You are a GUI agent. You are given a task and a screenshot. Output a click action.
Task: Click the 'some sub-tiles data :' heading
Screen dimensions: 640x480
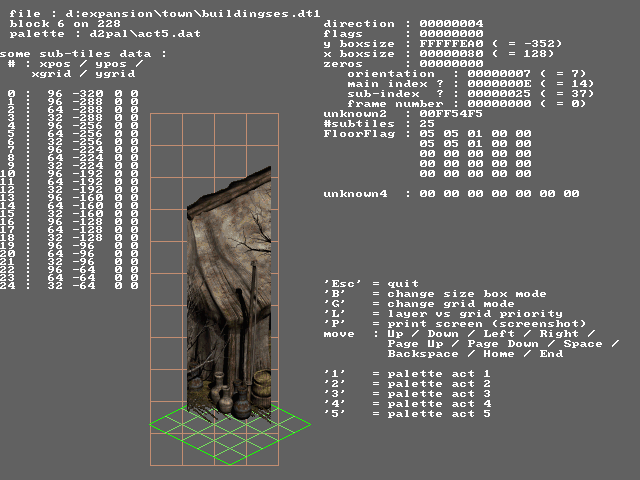[x=83, y=54]
